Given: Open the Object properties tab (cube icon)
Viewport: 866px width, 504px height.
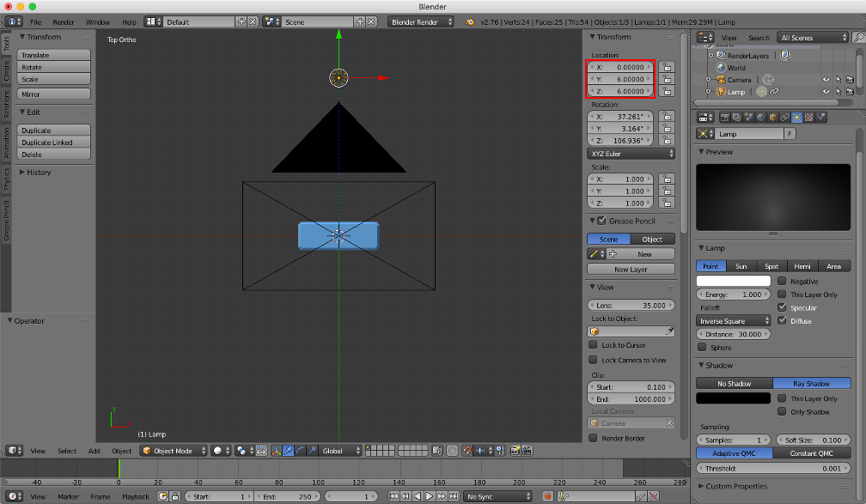Looking at the screenshot, I should point(773,118).
